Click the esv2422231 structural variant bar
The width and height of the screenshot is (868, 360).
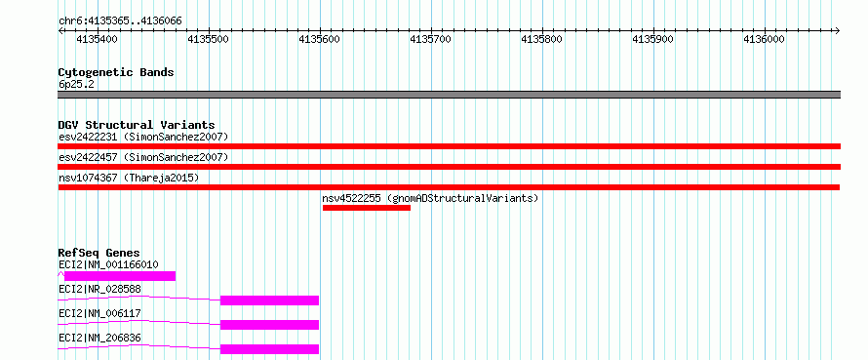click(449, 146)
